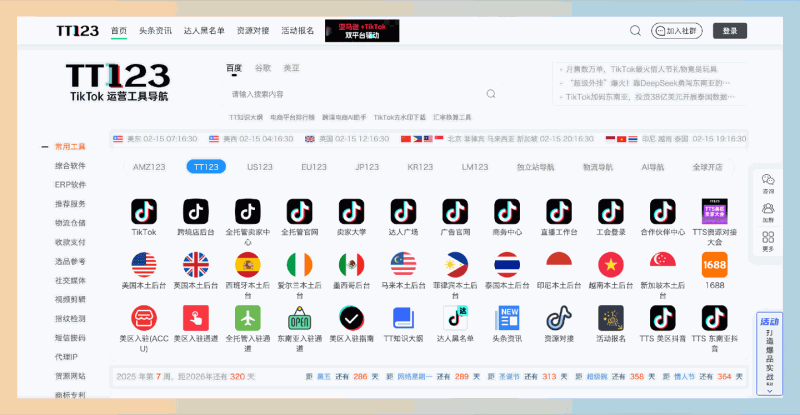
Task: Open 合作伙伴中心 icon
Action: click(x=663, y=211)
